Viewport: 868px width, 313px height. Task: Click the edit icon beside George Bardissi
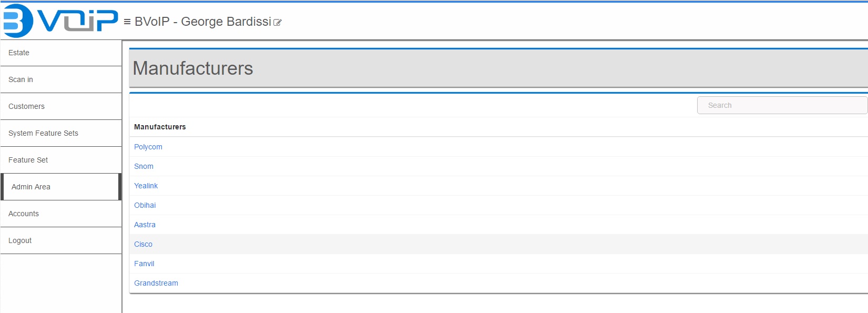coord(278,23)
